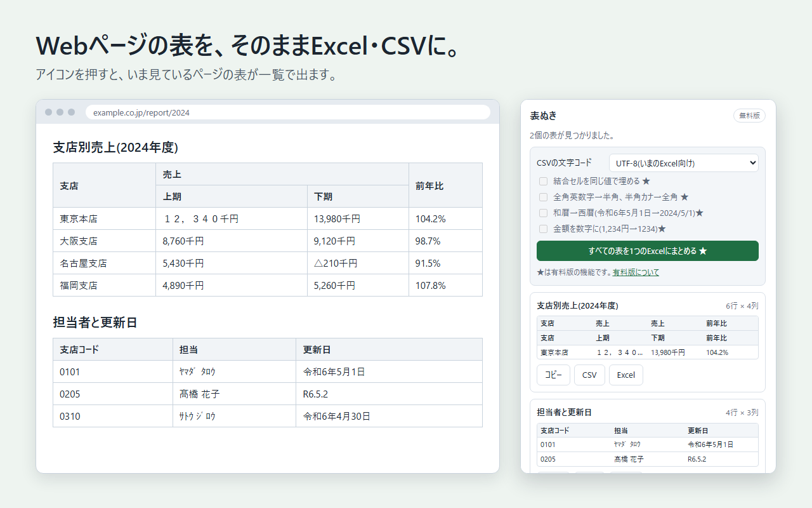This screenshot has height=508, width=812.
Task: Click the 8,760千円 cell
Action: click(x=232, y=241)
